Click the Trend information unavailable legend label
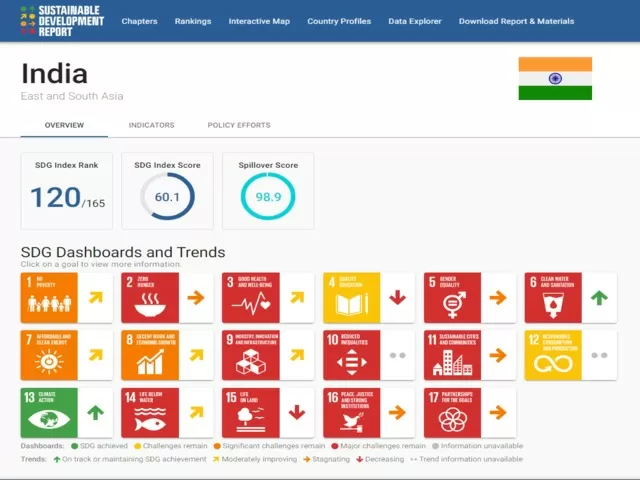Image resolution: width=640 pixels, height=480 pixels. click(x=471, y=459)
